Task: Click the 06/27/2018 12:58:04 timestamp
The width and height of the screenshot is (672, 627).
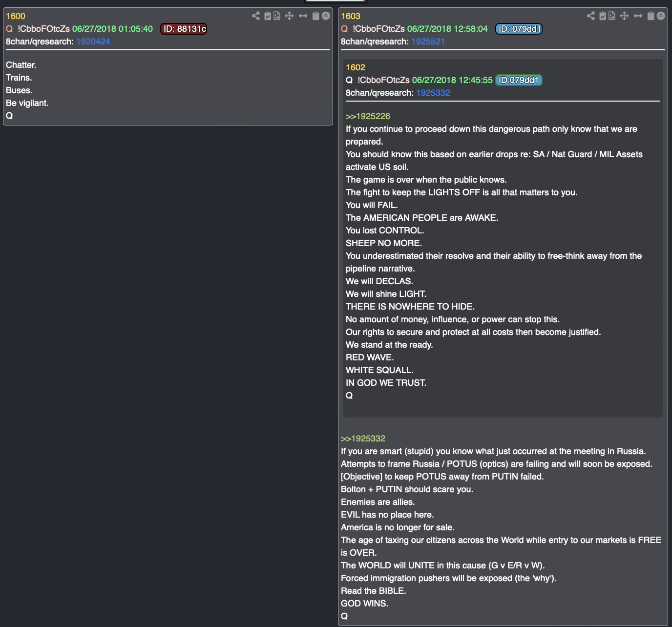Action: pos(447,29)
